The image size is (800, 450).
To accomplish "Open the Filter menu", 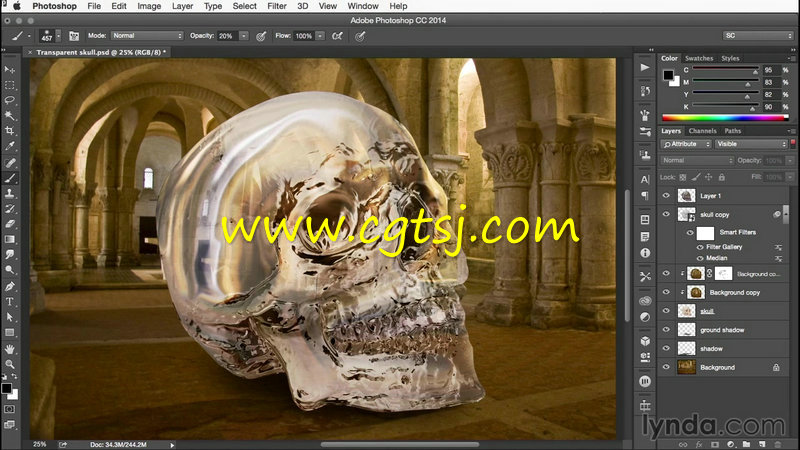I will (x=277, y=6).
